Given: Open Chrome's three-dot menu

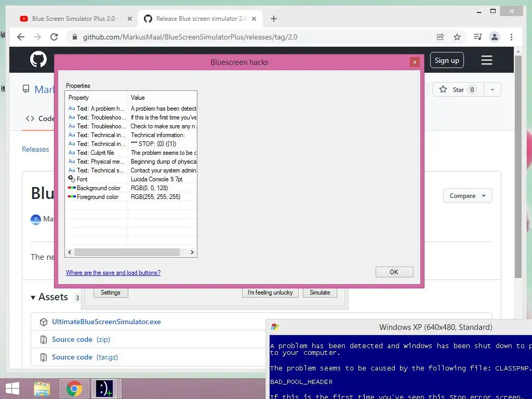Looking at the screenshot, I should (511, 37).
